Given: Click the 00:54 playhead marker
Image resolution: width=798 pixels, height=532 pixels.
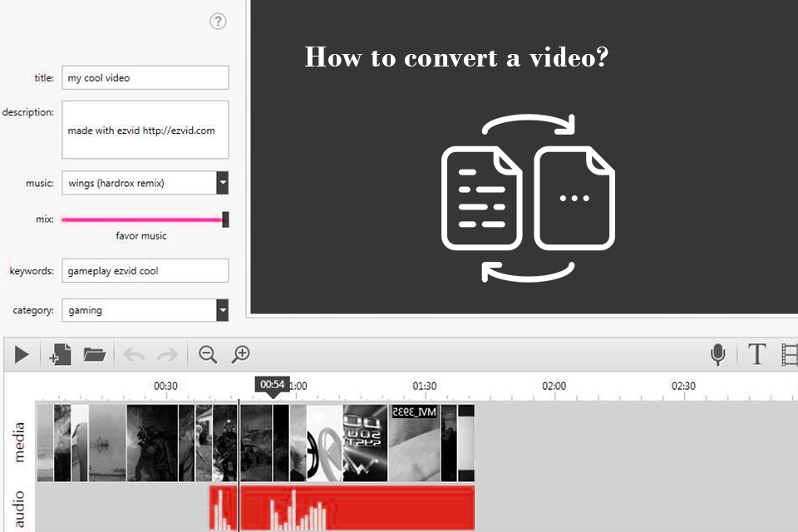Looking at the screenshot, I should pyautogui.click(x=273, y=385).
